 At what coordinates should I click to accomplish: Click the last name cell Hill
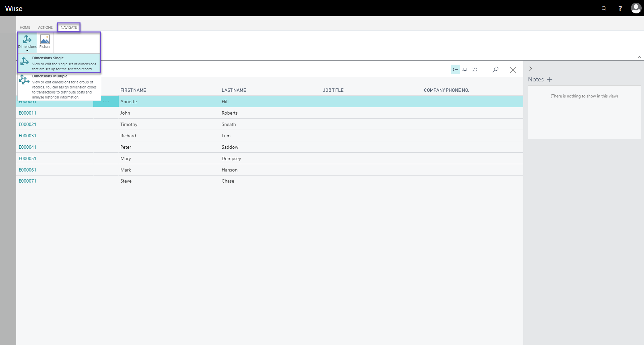pos(225,101)
